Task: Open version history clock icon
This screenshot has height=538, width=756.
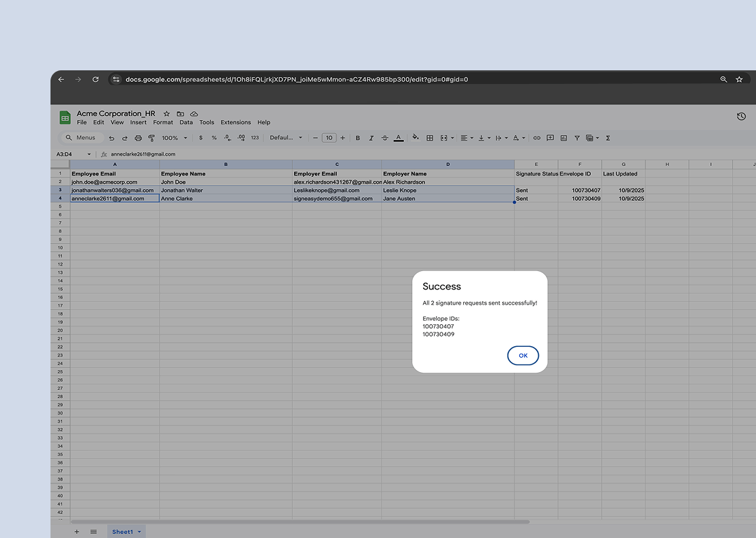Action: (x=741, y=116)
